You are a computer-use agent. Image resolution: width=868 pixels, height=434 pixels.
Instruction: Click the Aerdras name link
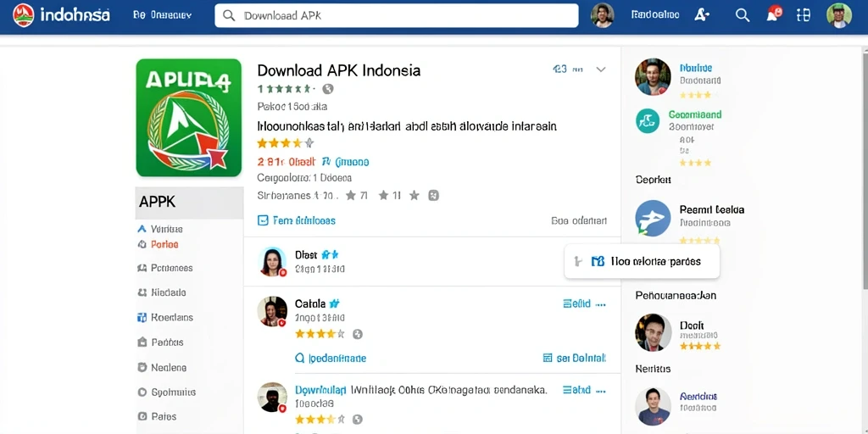pos(698,397)
